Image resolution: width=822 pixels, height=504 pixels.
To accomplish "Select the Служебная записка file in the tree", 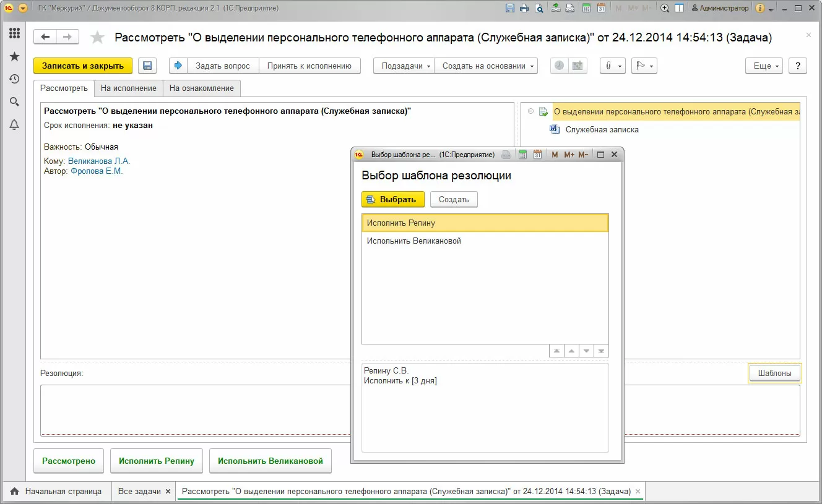I will click(602, 130).
